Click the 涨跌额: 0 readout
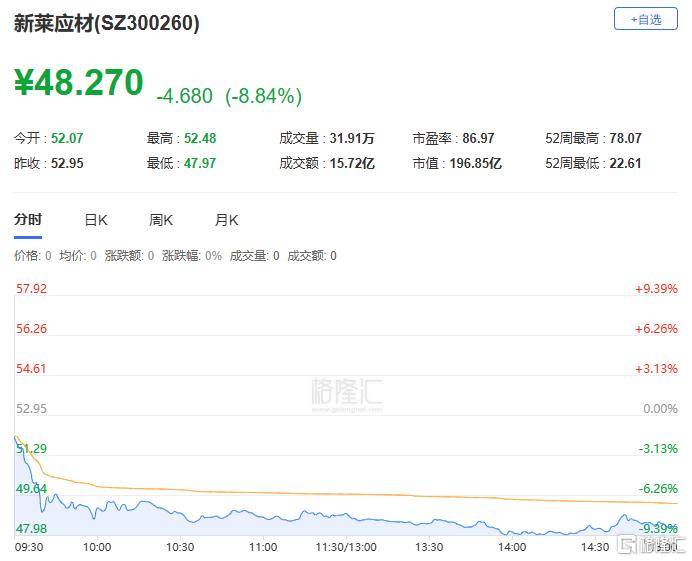Image resolution: width=692 pixels, height=561 pixels. click(x=129, y=256)
